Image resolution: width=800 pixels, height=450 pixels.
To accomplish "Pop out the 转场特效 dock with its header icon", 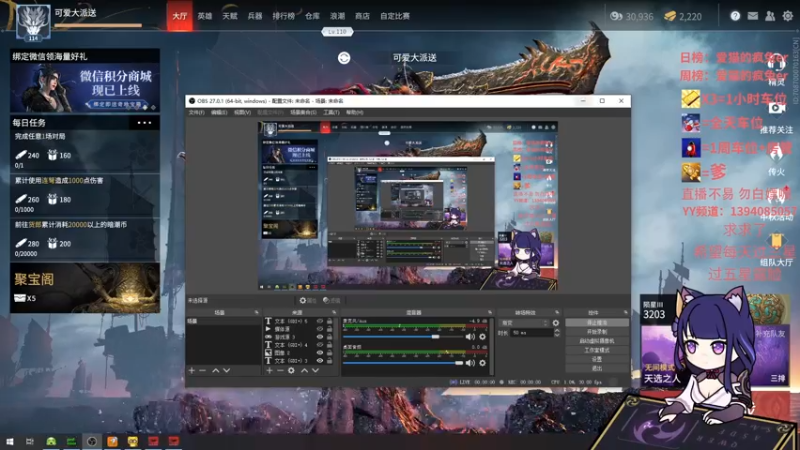I will click(x=557, y=312).
